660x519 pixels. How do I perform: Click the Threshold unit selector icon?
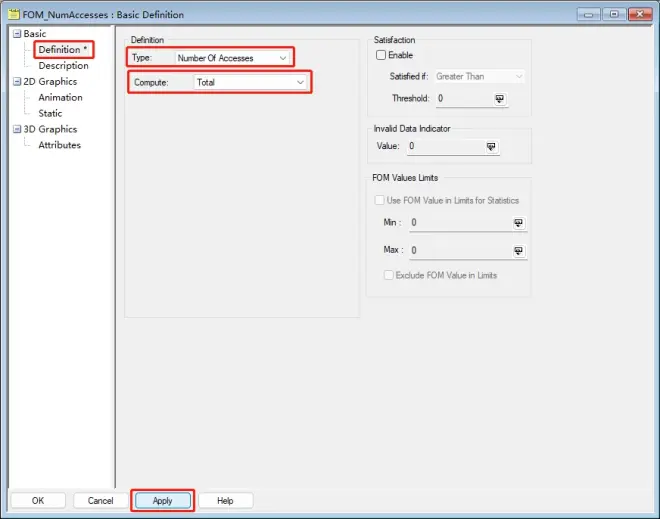[x=500, y=99]
